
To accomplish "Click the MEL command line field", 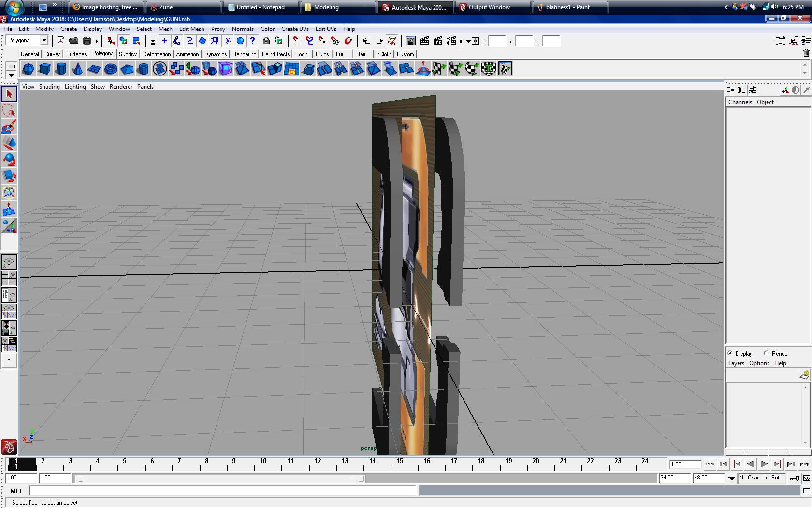I will 222,491.
